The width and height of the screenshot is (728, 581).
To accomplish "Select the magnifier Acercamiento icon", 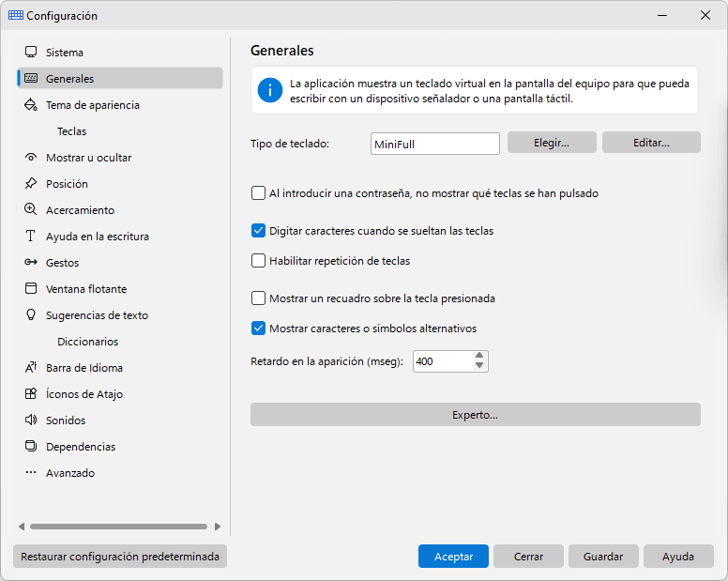I will pos(31,209).
